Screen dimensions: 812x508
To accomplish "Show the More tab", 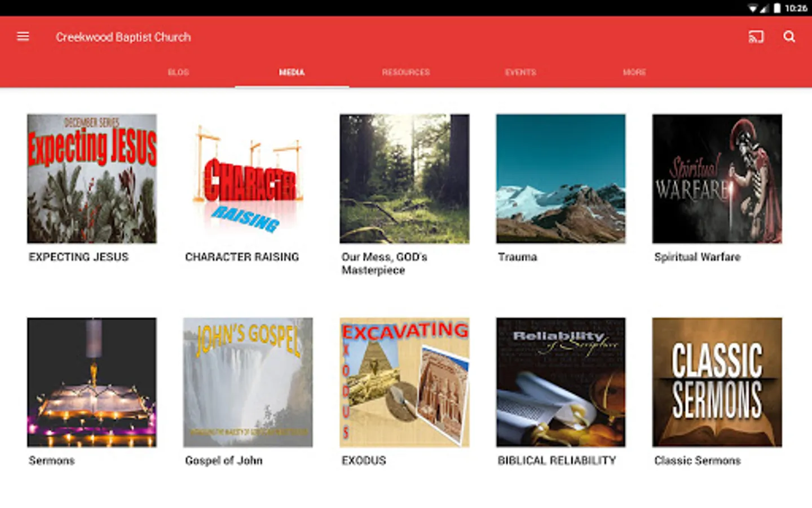I will 634,72.
